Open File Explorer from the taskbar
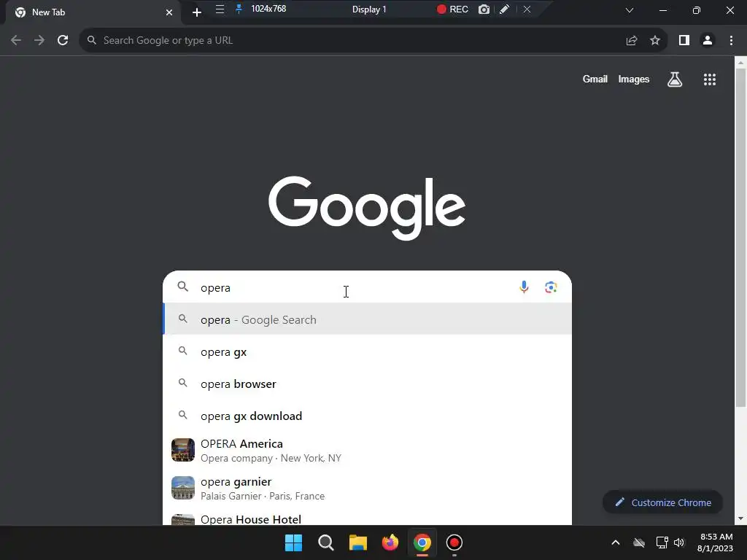 [x=357, y=542]
